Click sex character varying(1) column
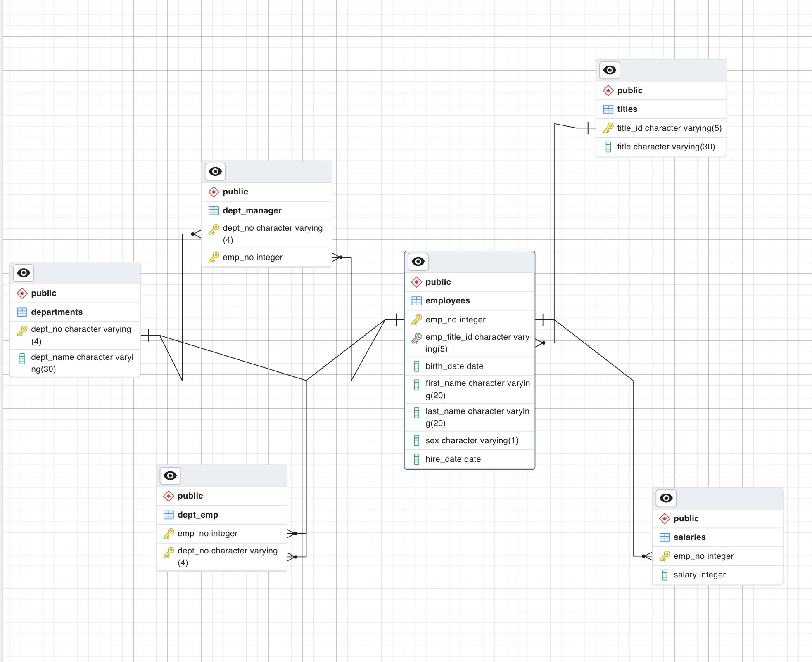This screenshot has width=812, height=662. (472, 440)
